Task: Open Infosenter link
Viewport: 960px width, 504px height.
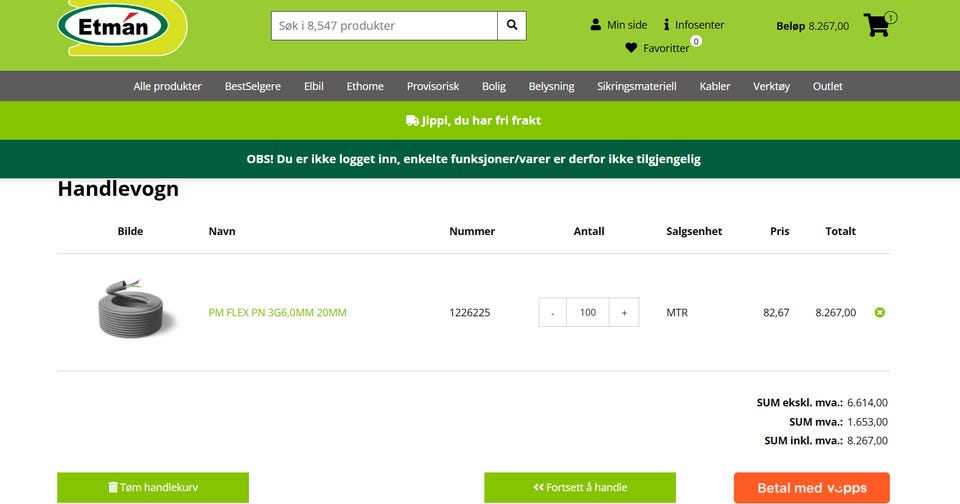Action: (694, 25)
